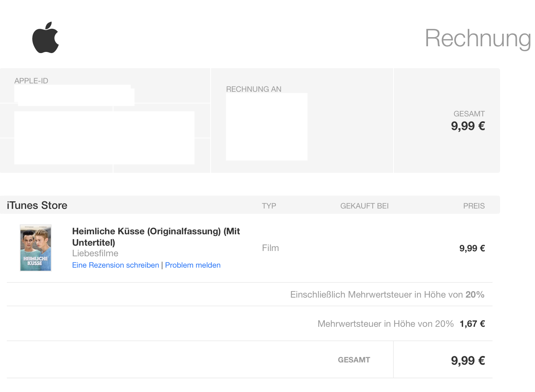
Task: Click the RECHNUNG AN label
Action: click(253, 89)
